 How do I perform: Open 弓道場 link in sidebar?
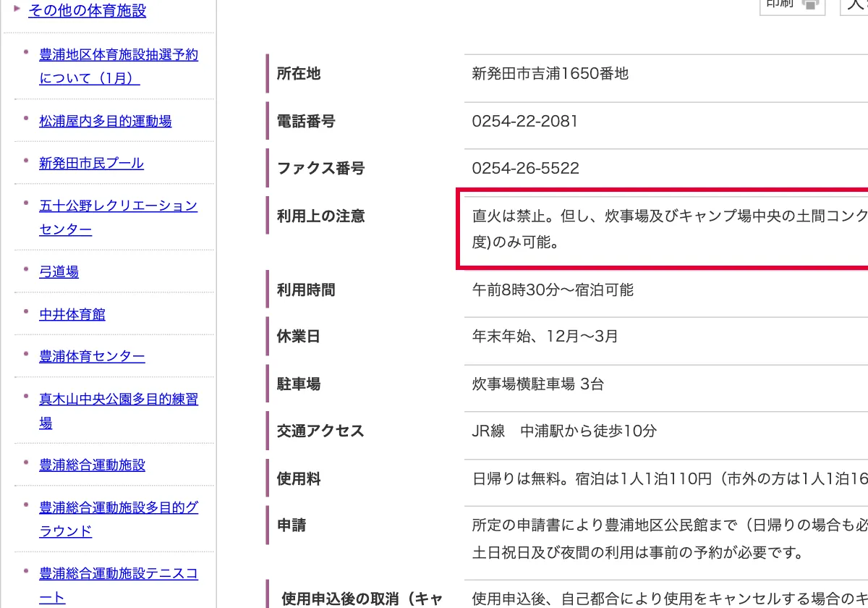click(x=59, y=271)
